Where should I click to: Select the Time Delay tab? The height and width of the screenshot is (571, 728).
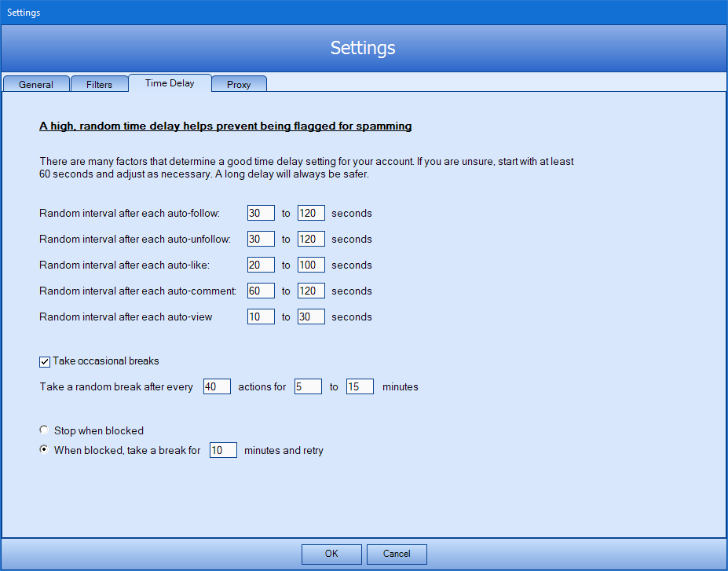(170, 83)
